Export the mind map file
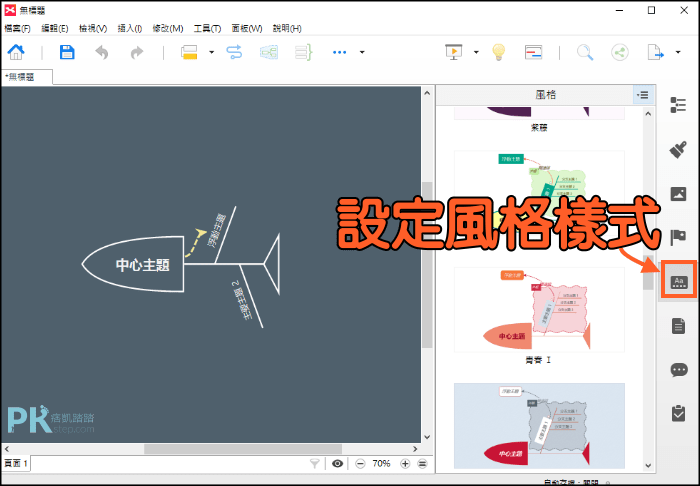 point(655,52)
